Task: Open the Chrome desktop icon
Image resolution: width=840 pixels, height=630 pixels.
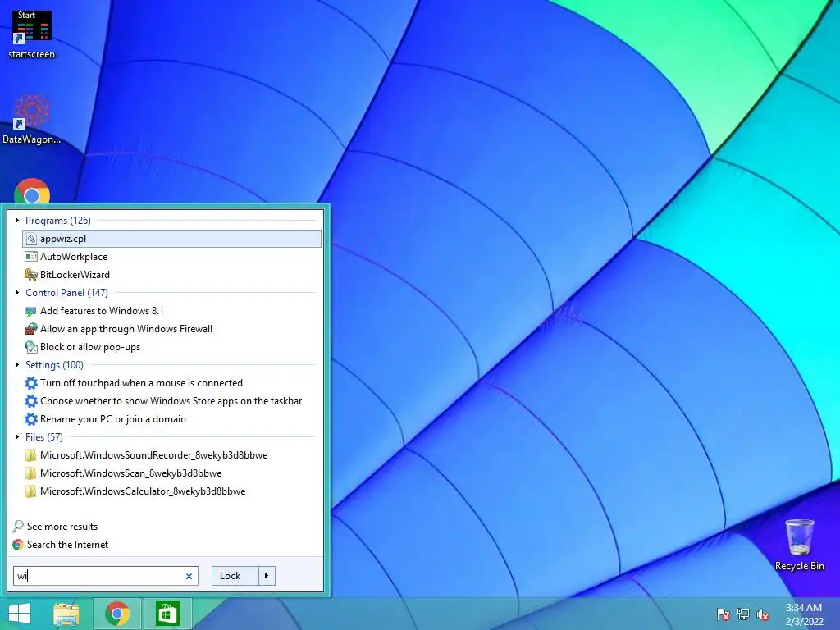Action: 32,191
